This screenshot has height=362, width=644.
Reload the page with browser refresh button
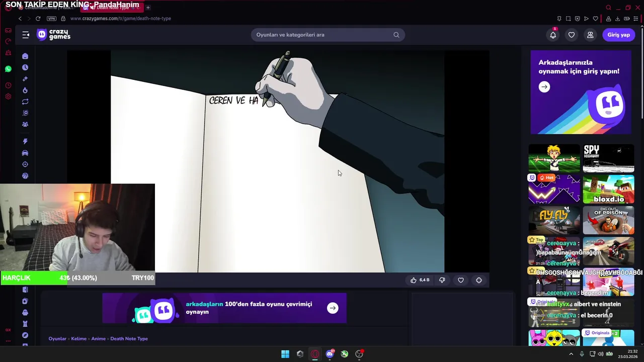click(38, 19)
